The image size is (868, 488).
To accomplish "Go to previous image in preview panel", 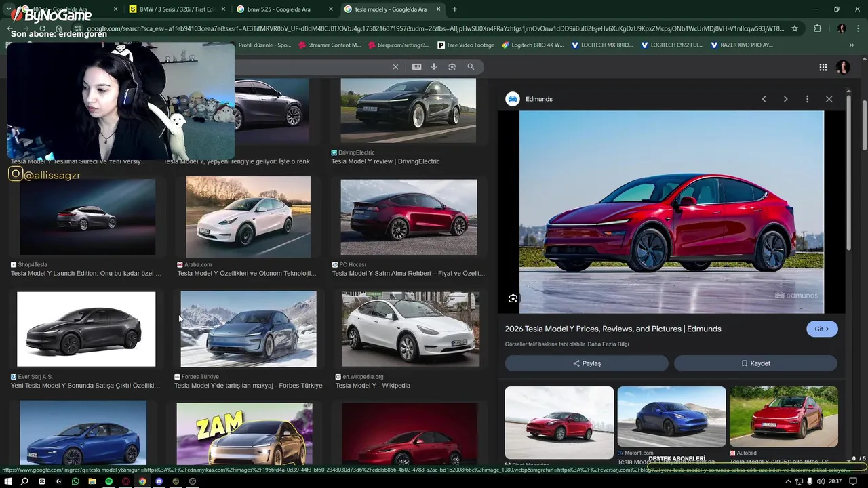I will point(764,99).
